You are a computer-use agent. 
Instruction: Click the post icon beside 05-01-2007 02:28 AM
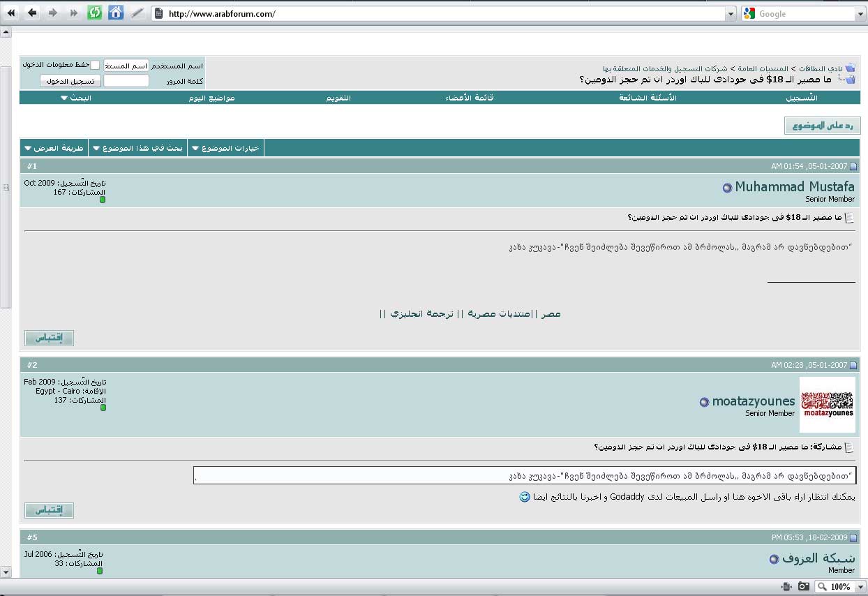(853, 366)
